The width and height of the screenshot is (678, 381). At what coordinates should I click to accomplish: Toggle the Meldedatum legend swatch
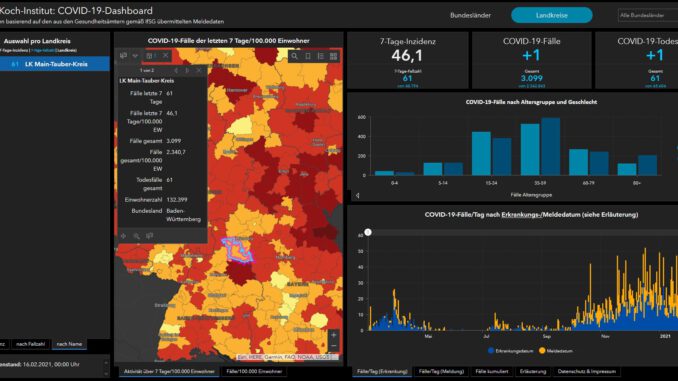pos(542,351)
